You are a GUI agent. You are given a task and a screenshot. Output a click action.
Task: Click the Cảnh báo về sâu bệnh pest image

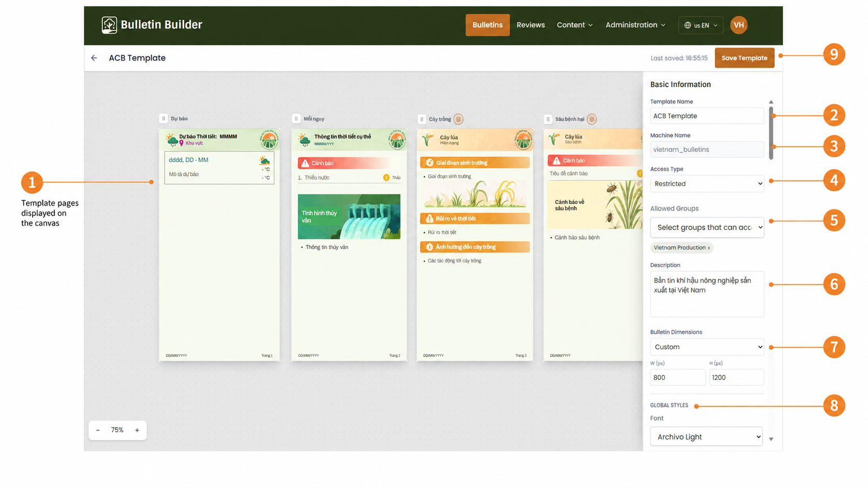[595, 204]
